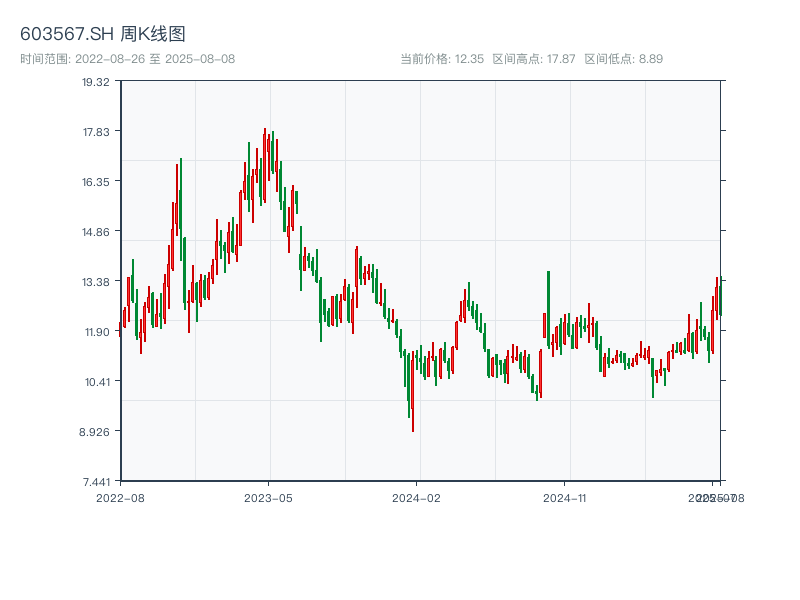This screenshot has width=800, height=600.
Task: Click y-axis label 10.41
Action: click(97, 382)
